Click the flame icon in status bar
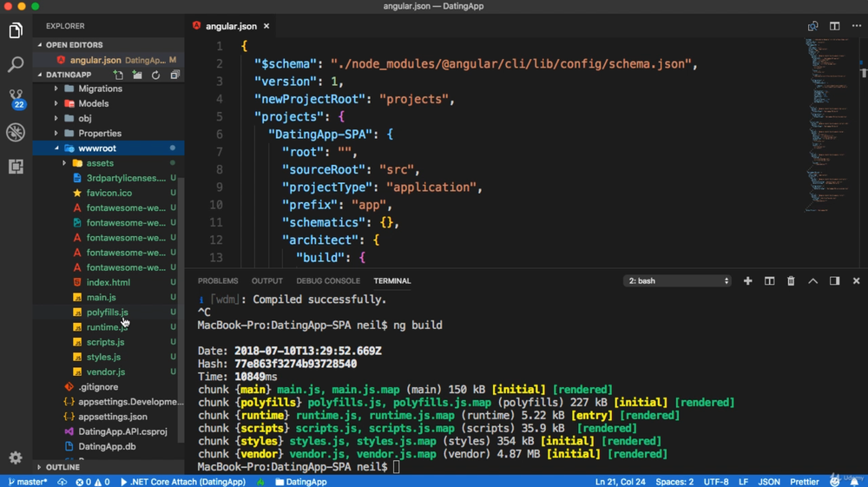This screenshot has width=868, height=487. [260, 482]
